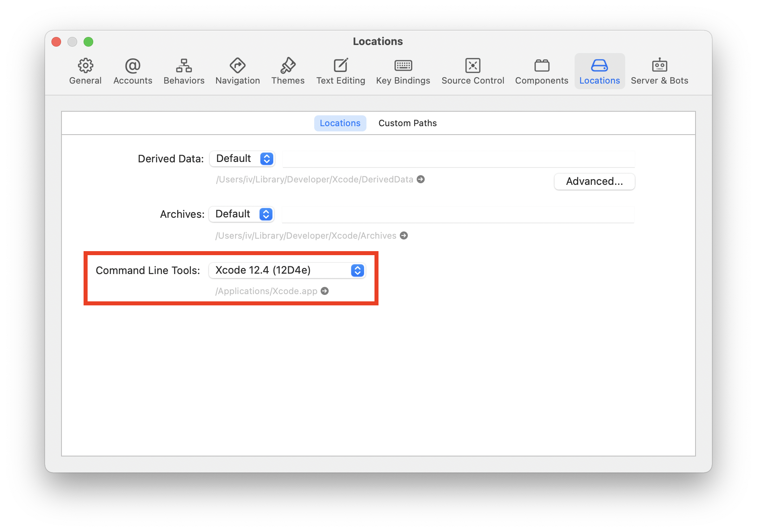Open Server & Bots preferences

click(x=659, y=72)
